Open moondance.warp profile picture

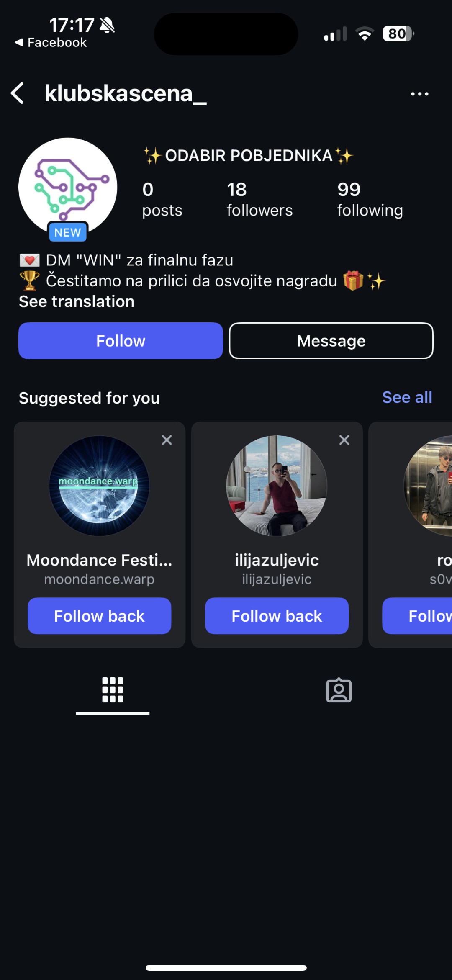tap(100, 486)
